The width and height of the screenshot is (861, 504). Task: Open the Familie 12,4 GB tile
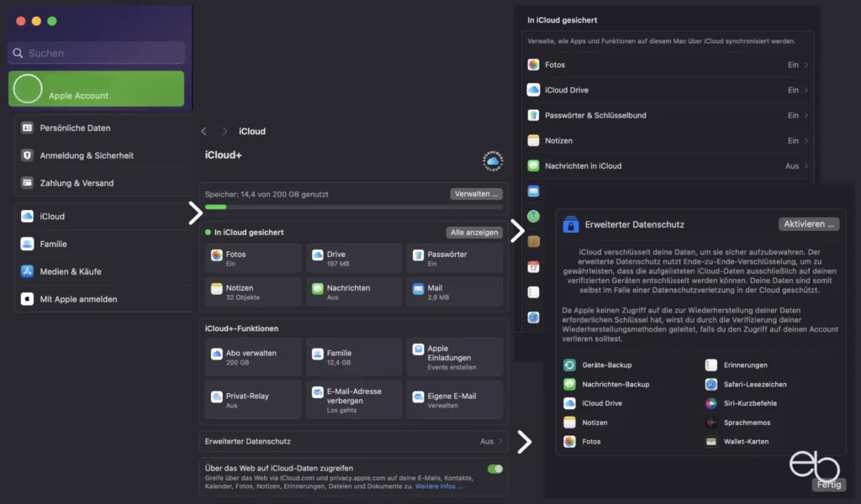point(354,357)
